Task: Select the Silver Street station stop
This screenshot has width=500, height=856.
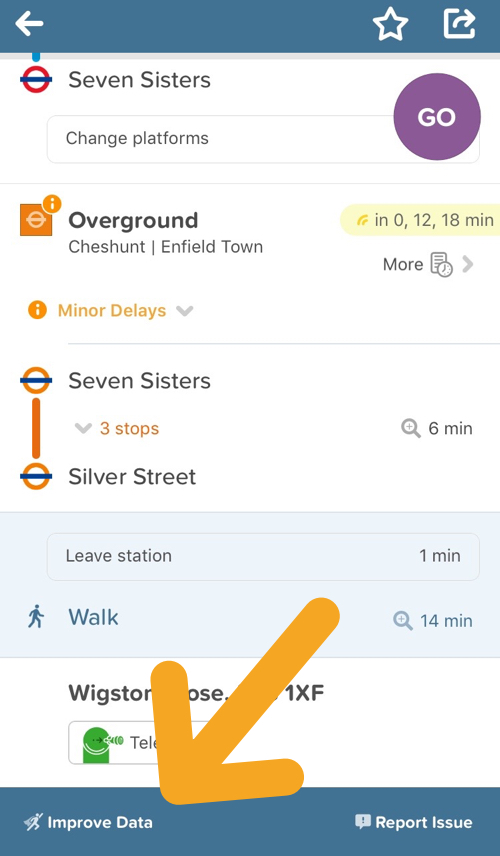Action: click(x=132, y=477)
